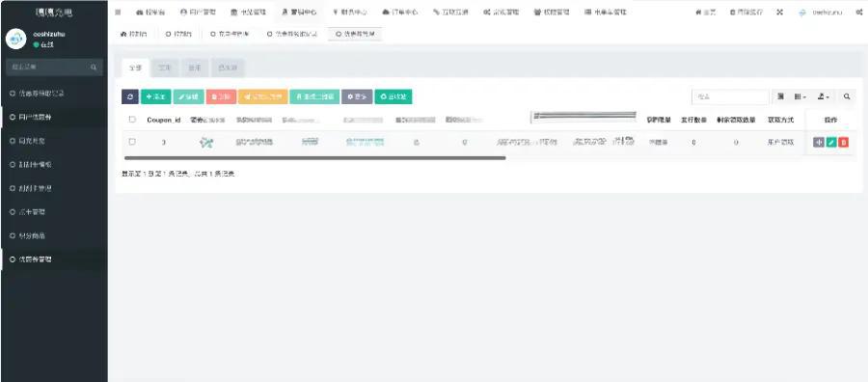The width and height of the screenshot is (868, 382).
Task: Click the magnifier search icon in table toolbar
Action: (847, 96)
